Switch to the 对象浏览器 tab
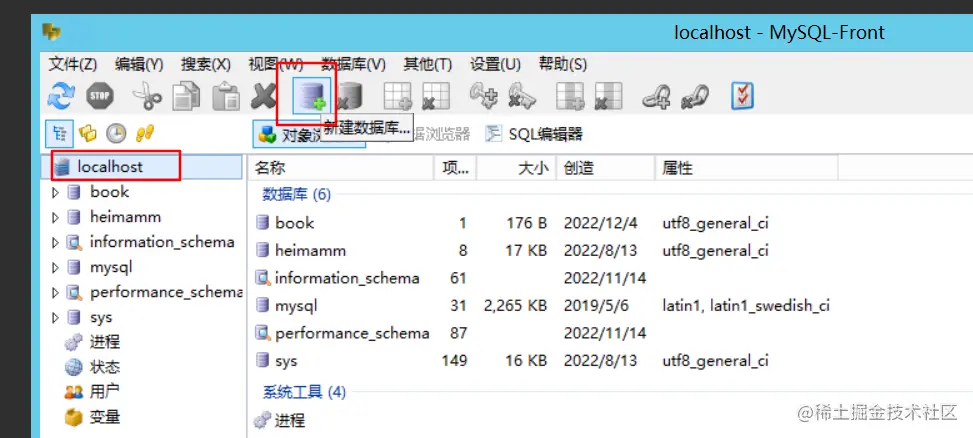The image size is (973, 438). coord(308,135)
